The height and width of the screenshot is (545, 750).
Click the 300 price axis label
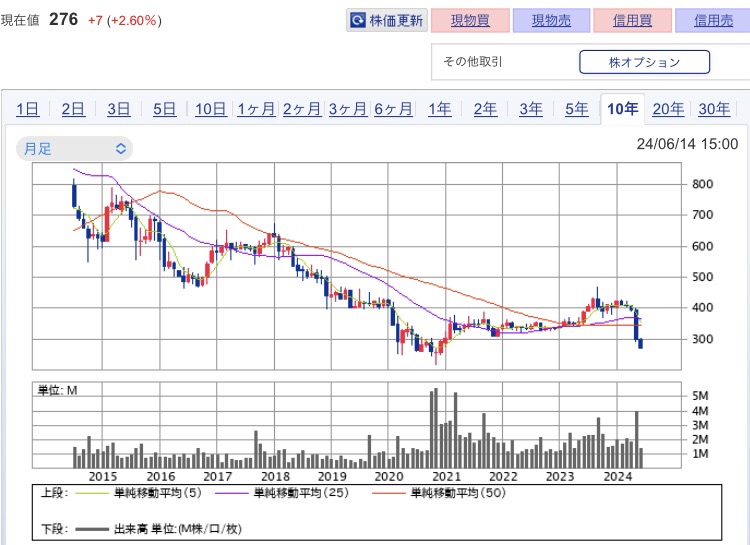coord(702,339)
